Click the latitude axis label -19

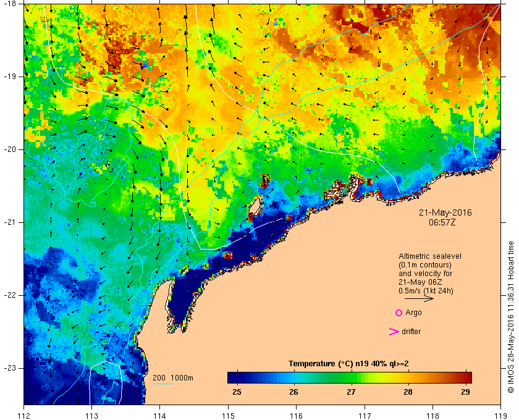coord(11,77)
